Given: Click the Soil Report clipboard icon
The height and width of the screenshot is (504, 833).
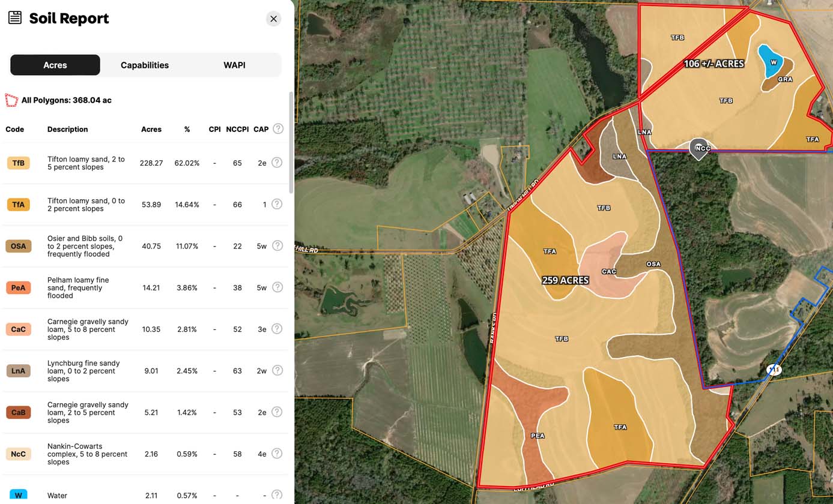Looking at the screenshot, I should 14,17.
